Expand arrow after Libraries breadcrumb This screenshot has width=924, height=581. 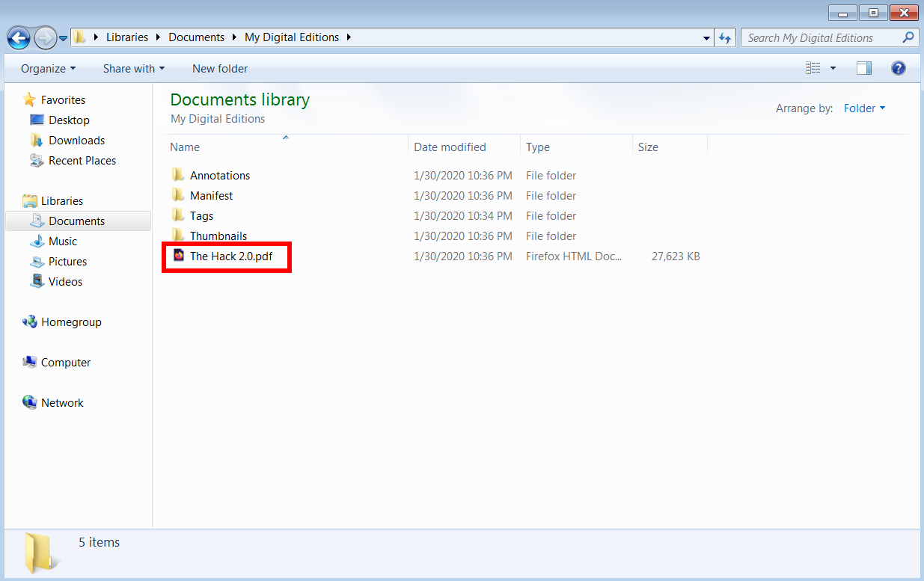(x=158, y=37)
